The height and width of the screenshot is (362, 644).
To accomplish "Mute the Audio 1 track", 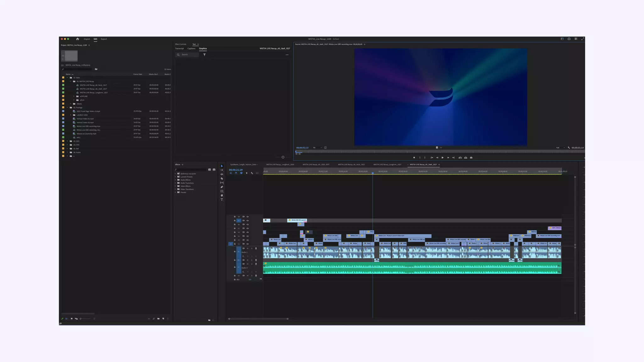I will point(247,248).
